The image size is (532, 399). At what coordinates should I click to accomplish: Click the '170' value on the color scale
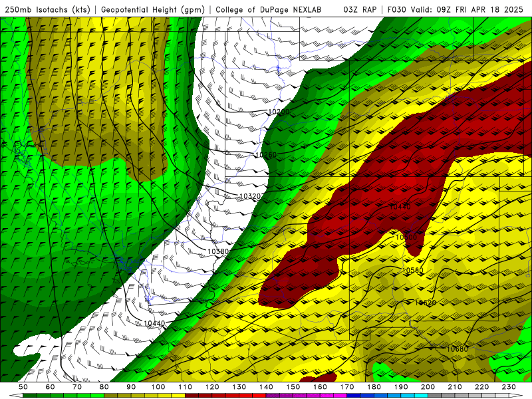(347, 387)
